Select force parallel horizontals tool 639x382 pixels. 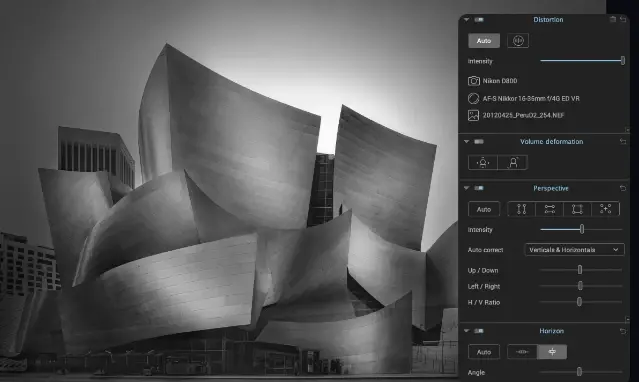click(550, 209)
